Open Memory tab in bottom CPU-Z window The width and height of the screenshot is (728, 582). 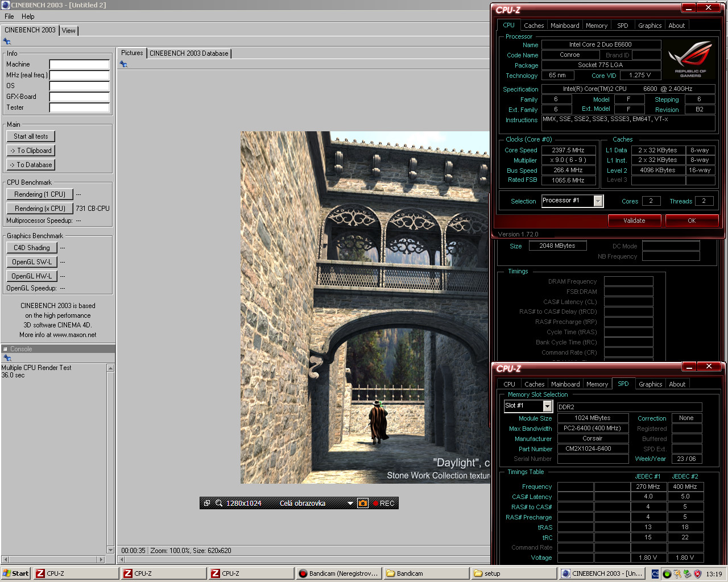597,384
